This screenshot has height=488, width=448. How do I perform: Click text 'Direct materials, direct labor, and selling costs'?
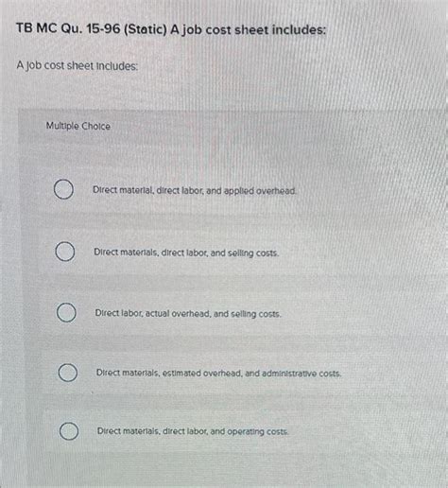(186, 253)
